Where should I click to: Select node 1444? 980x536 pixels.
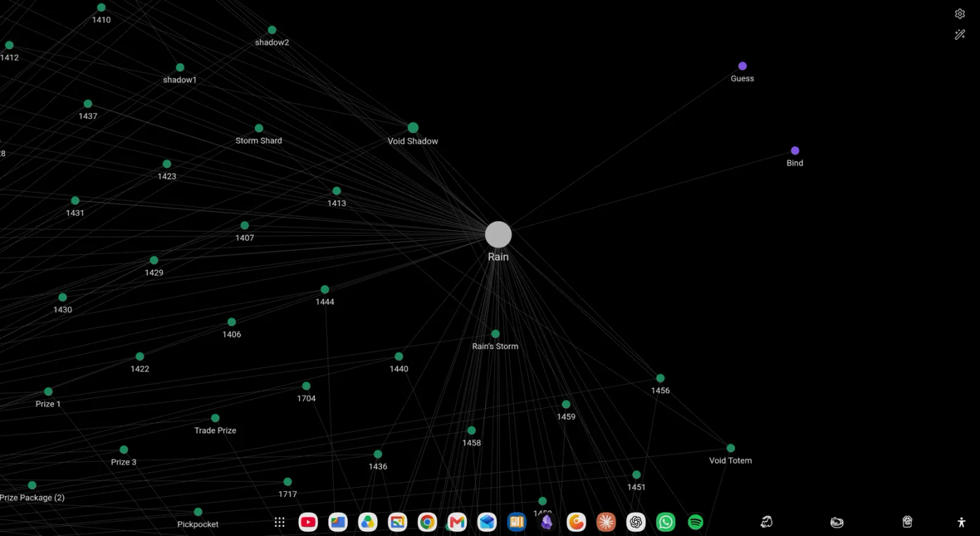pyautogui.click(x=325, y=290)
